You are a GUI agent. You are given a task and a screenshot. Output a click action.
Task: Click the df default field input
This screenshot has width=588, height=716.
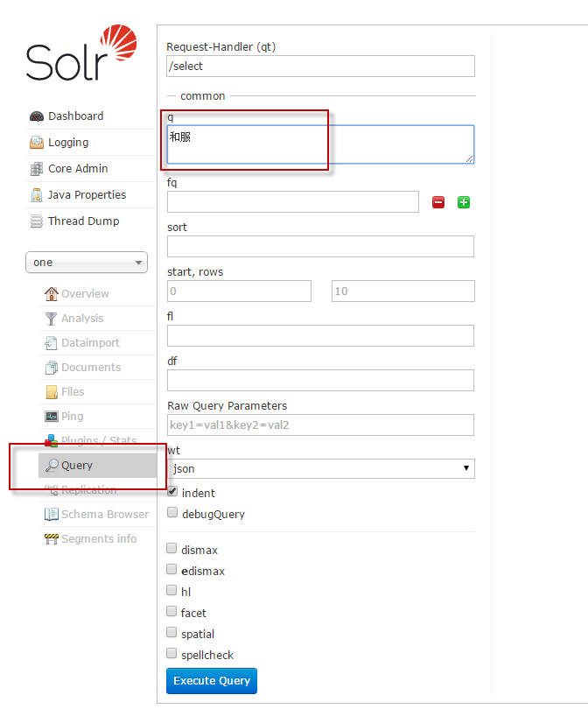[x=320, y=381]
